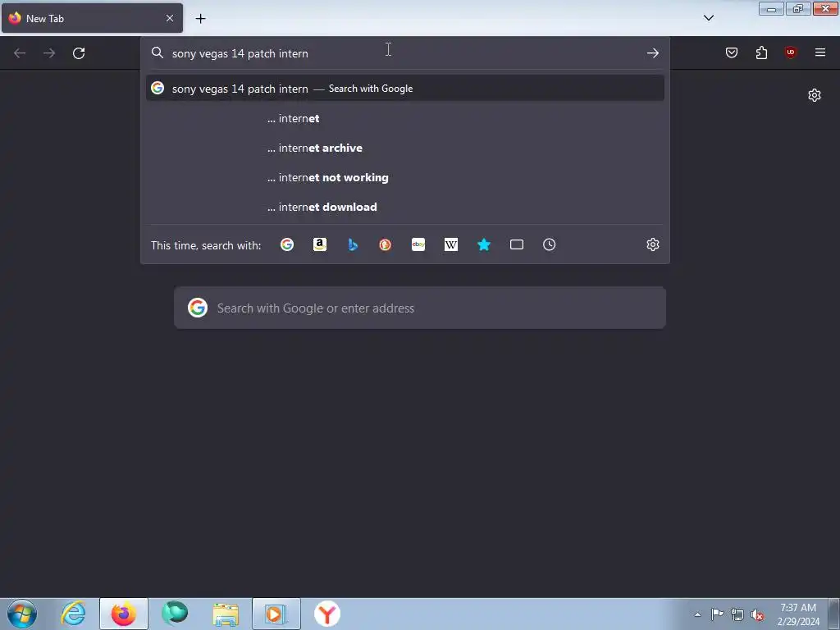840x630 pixels.
Task: Search this time with eBay icon
Action: pos(418,244)
